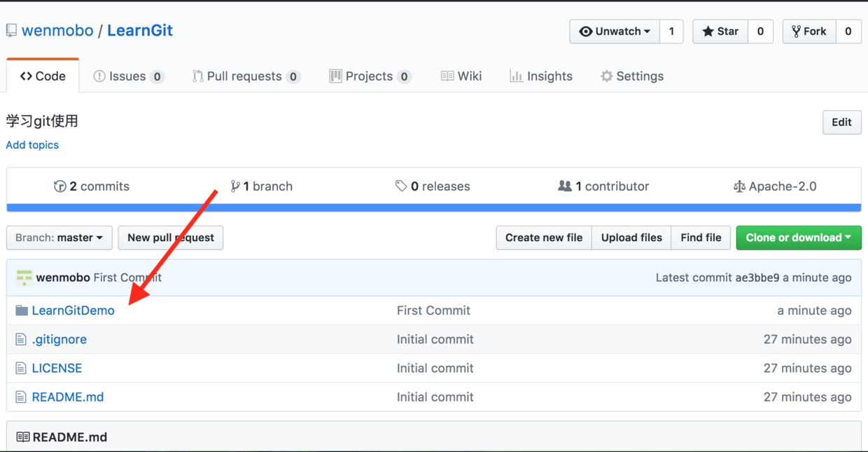Open the Pull requests tab
868x452 pixels.
pyautogui.click(x=246, y=76)
